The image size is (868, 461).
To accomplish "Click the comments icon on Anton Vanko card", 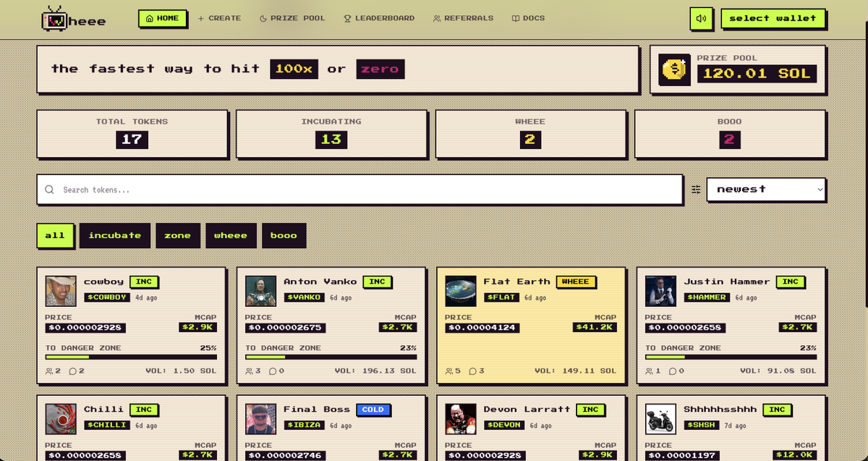I will (x=273, y=371).
